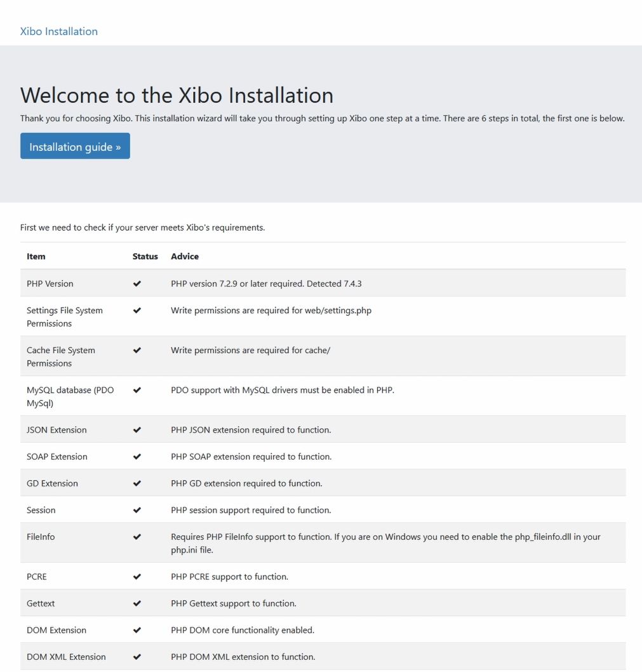The image size is (642, 672).
Task: Open the Xibo Installation header link
Action: pyautogui.click(x=58, y=31)
